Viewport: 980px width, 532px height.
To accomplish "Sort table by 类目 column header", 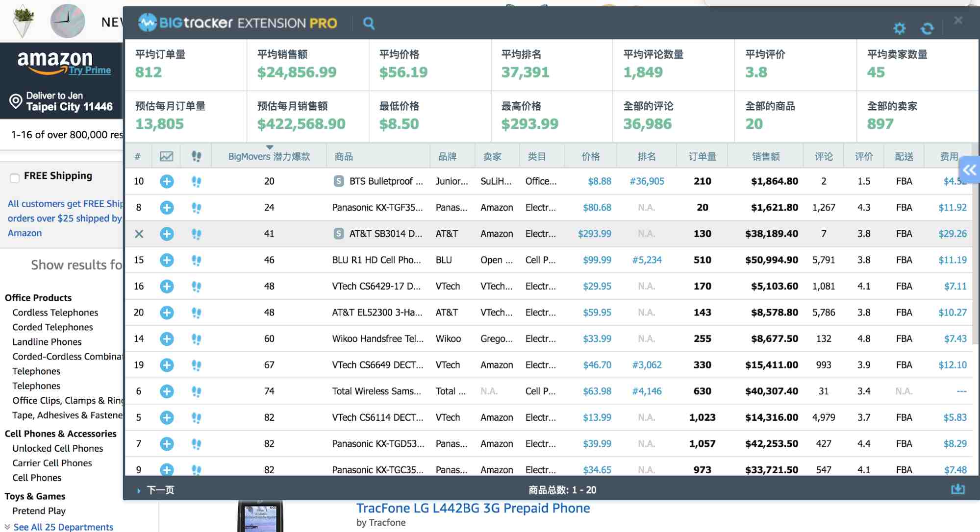I will 537,156.
